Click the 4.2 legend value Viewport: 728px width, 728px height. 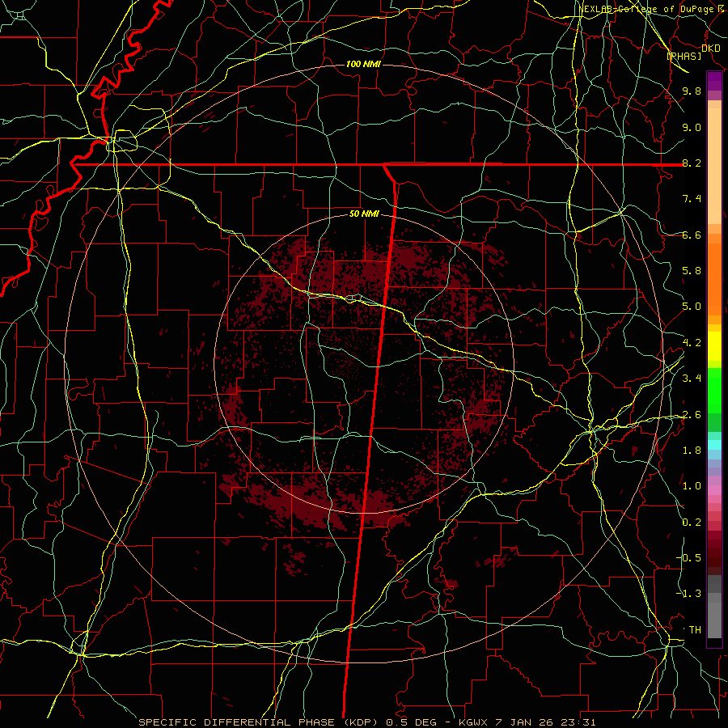coord(692,343)
